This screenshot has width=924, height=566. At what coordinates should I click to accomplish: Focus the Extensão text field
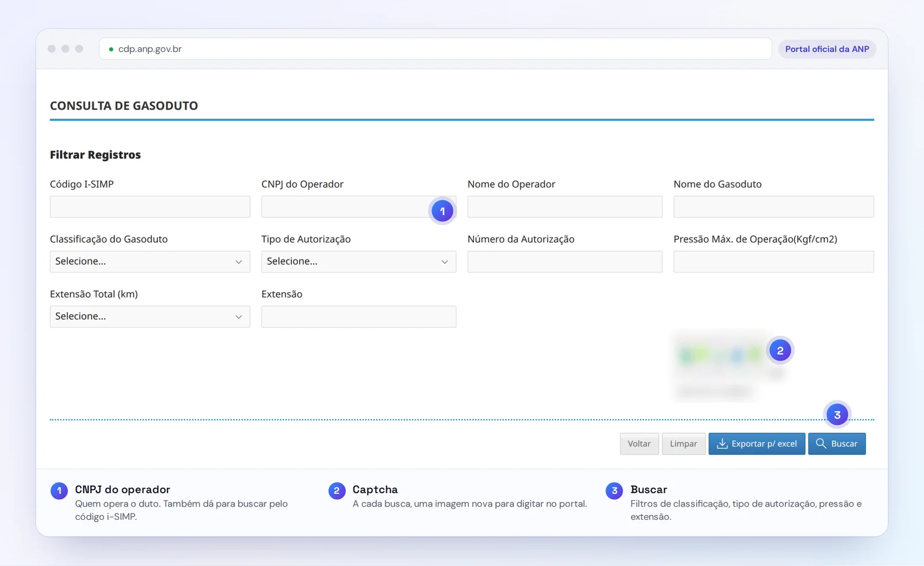(x=359, y=316)
